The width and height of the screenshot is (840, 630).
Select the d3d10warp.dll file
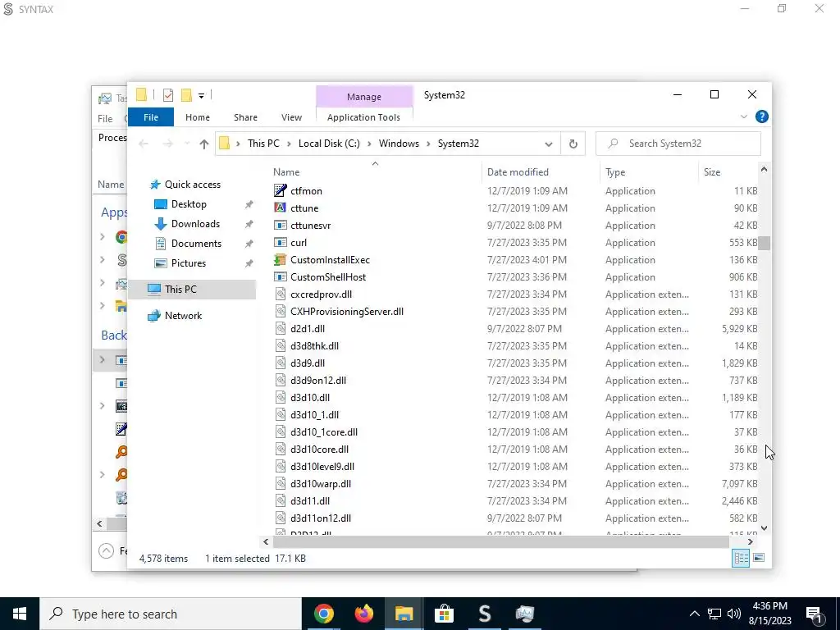pos(321,484)
